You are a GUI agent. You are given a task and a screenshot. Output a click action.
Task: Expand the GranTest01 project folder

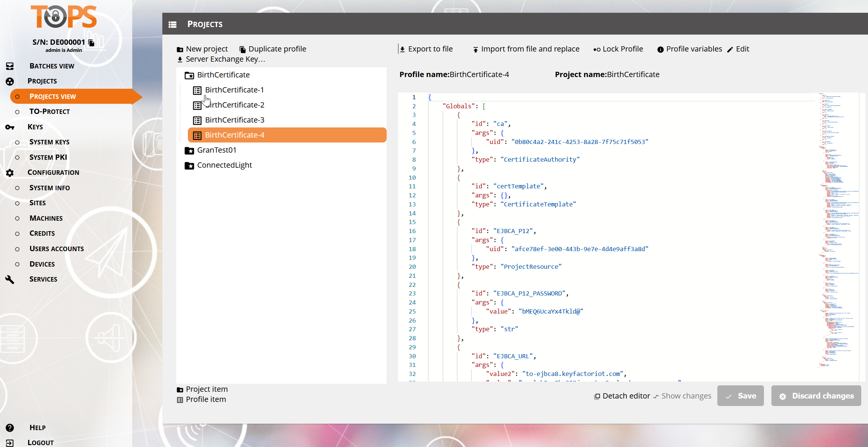[x=189, y=150]
